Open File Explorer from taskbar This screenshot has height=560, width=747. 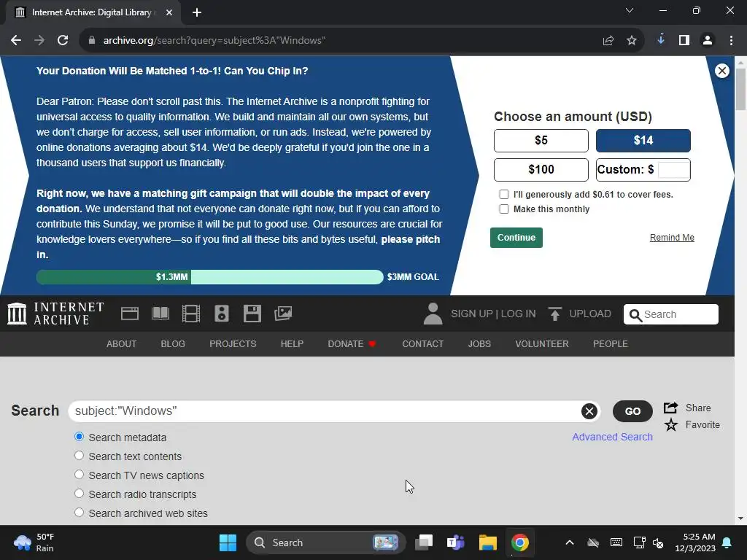click(488, 542)
